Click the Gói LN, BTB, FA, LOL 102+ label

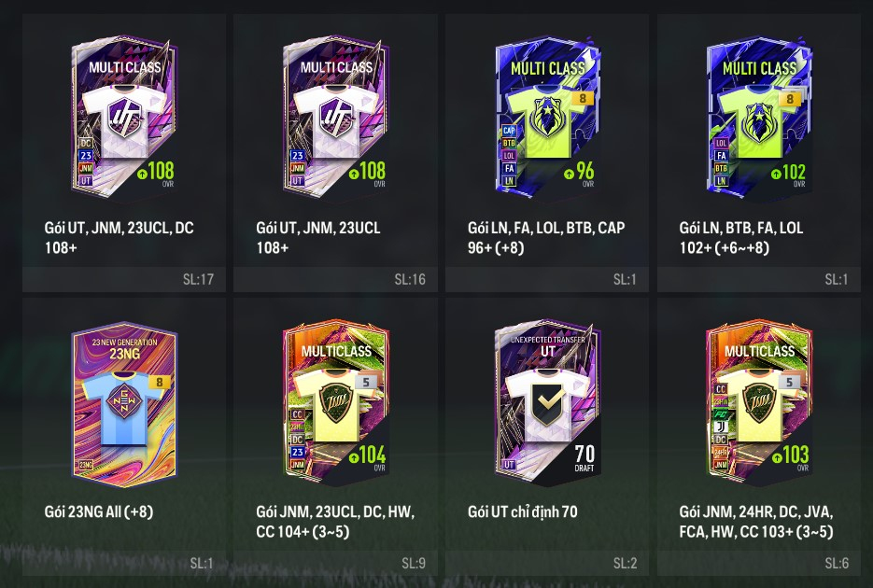(x=741, y=238)
